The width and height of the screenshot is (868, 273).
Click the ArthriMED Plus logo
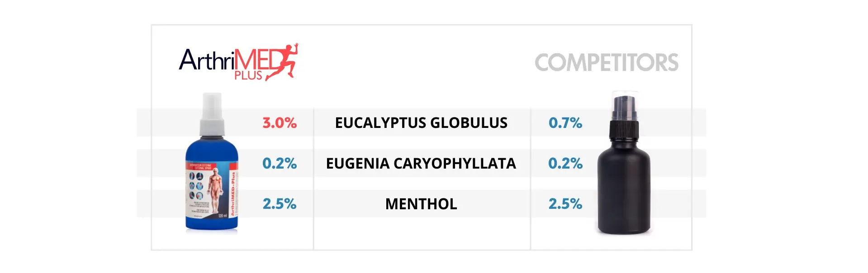pyautogui.click(x=238, y=62)
